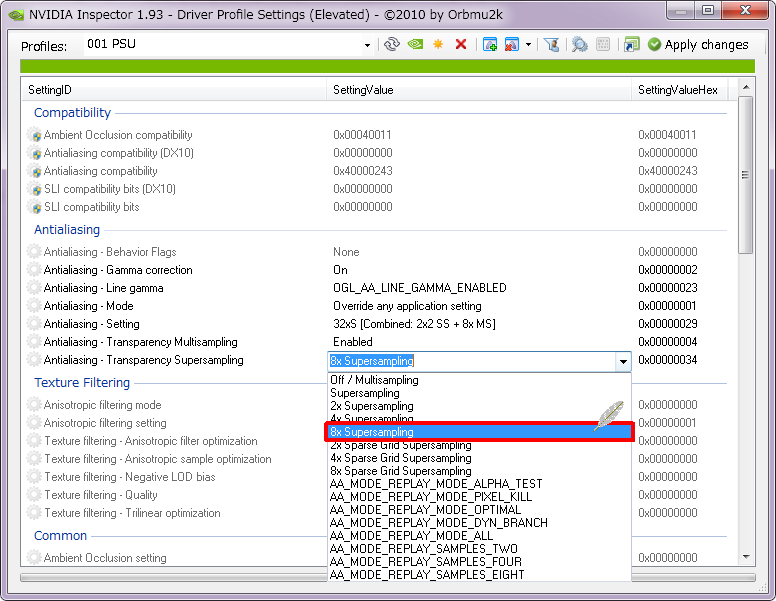The image size is (776, 601).
Task: Click the export shortcut icon beside Apply changes
Action: (x=631, y=45)
